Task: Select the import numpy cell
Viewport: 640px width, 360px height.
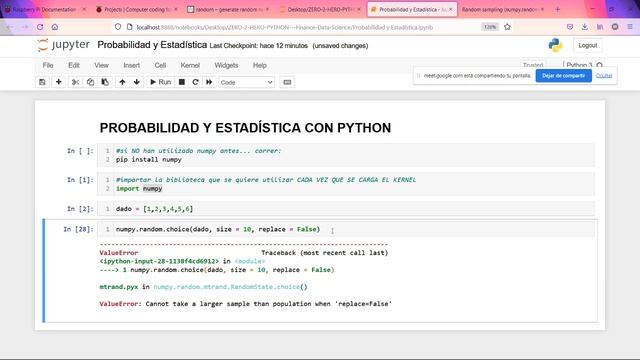Action: pyautogui.click(x=346, y=184)
